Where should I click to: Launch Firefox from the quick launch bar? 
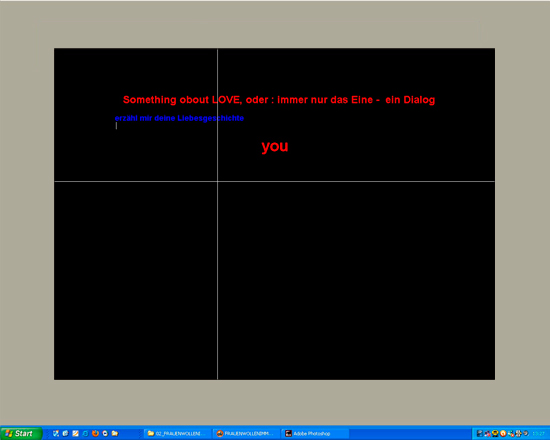pyautogui.click(x=95, y=433)
